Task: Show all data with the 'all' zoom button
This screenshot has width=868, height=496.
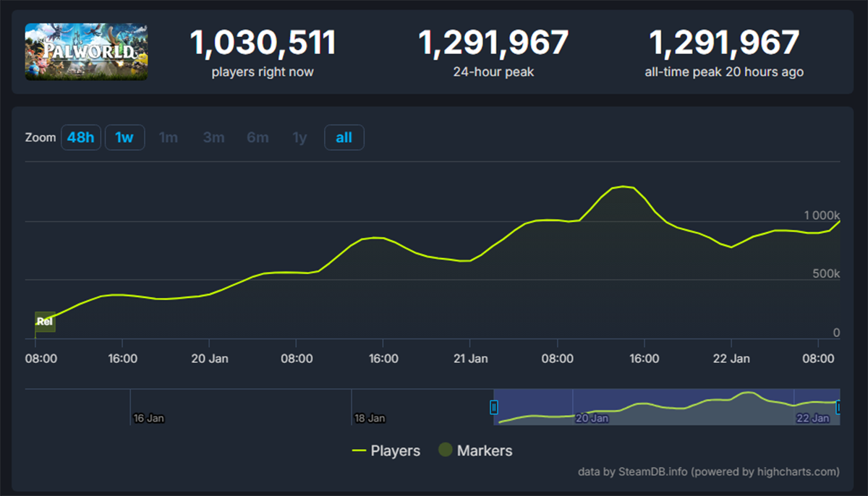Action: coord(344,137)
